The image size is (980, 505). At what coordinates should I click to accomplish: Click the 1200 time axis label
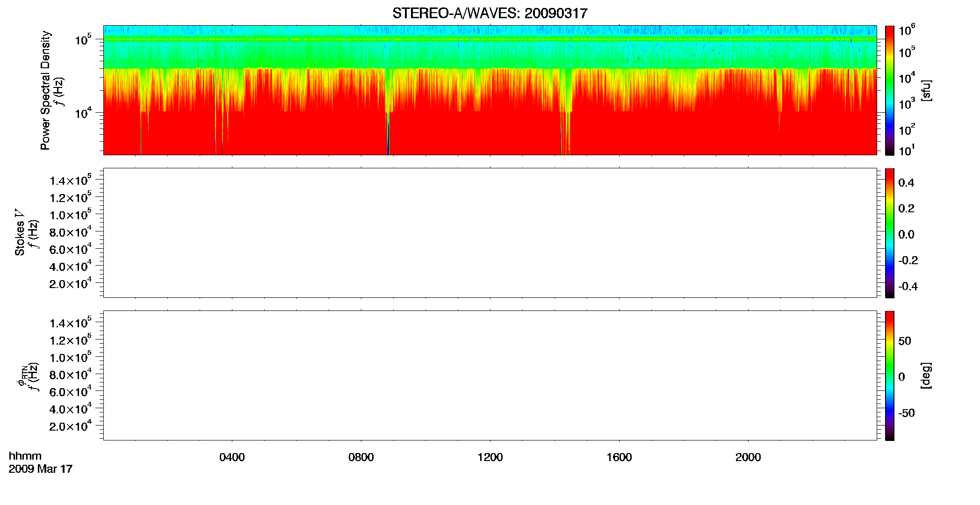click(490, 457)
